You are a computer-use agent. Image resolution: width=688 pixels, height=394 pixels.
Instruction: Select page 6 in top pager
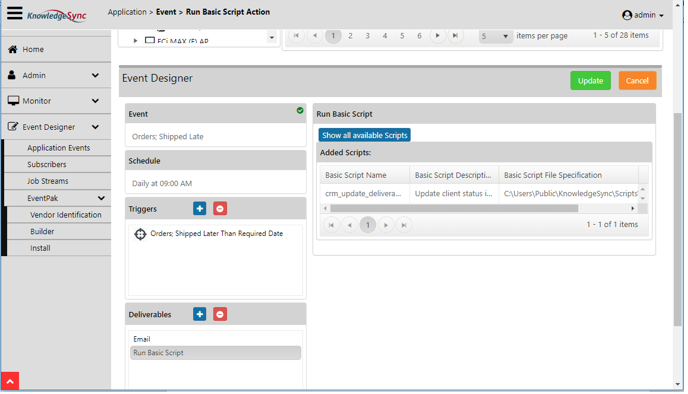(x=419, y=36)
